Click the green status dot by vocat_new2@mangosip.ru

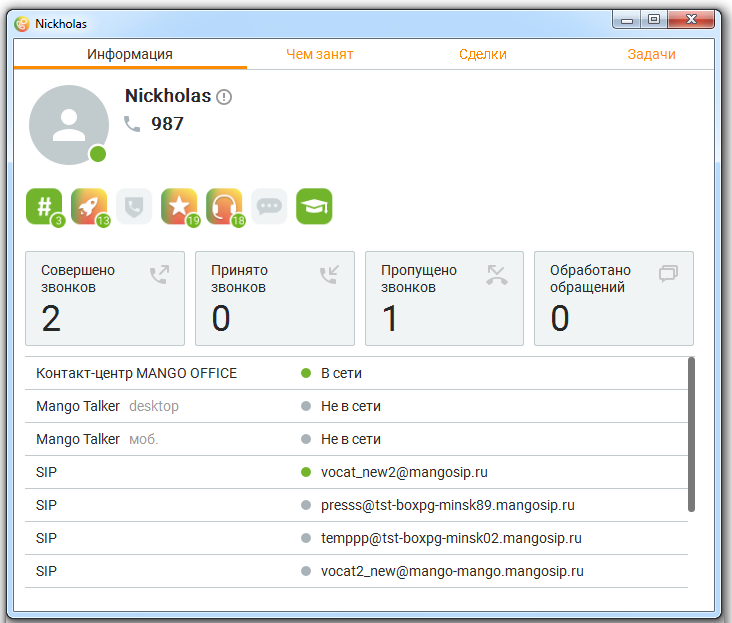(x=306, y=472)
